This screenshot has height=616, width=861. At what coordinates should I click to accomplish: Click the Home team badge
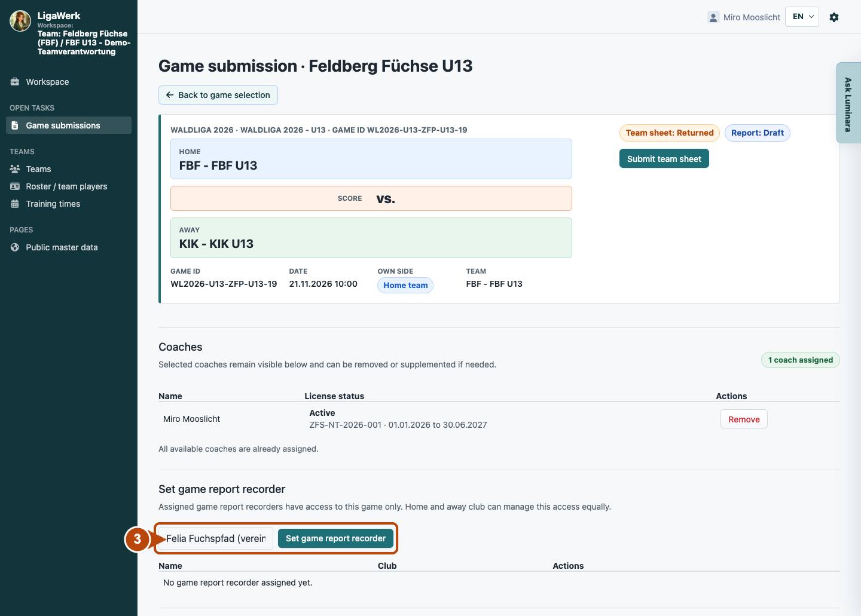point(405,285)
